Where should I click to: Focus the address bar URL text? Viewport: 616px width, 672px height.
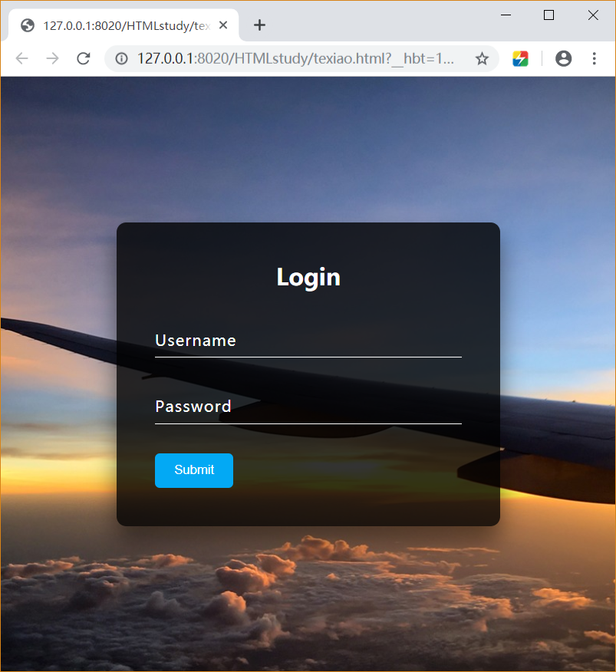coord(295,58)
